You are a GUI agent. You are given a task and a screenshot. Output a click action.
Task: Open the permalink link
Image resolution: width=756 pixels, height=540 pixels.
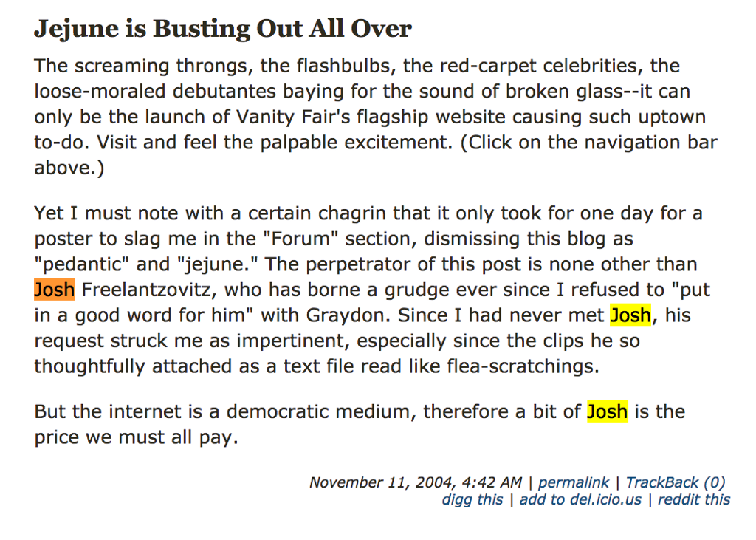pyautogui.click(x=573, y=482)
